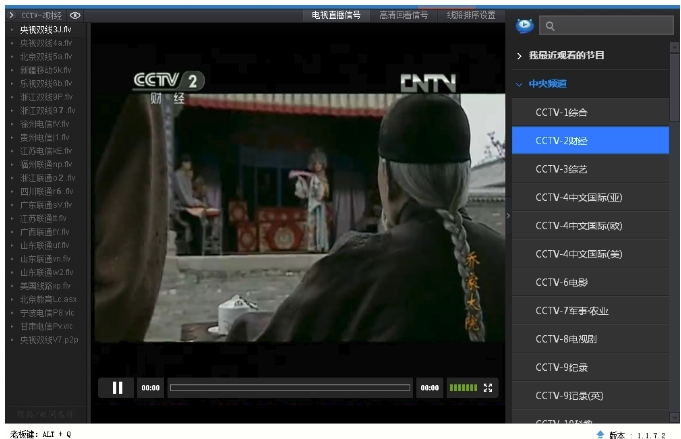The width and height of the screenshot is (681, 439).
Task: Play source 江苏联通tt.flv
Action: coord(43,218)
